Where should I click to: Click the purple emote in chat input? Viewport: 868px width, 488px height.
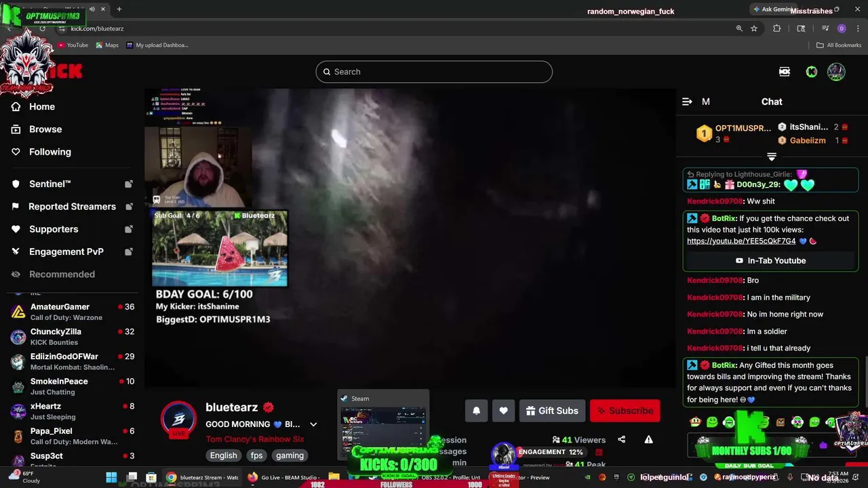(x=823, y=445)
